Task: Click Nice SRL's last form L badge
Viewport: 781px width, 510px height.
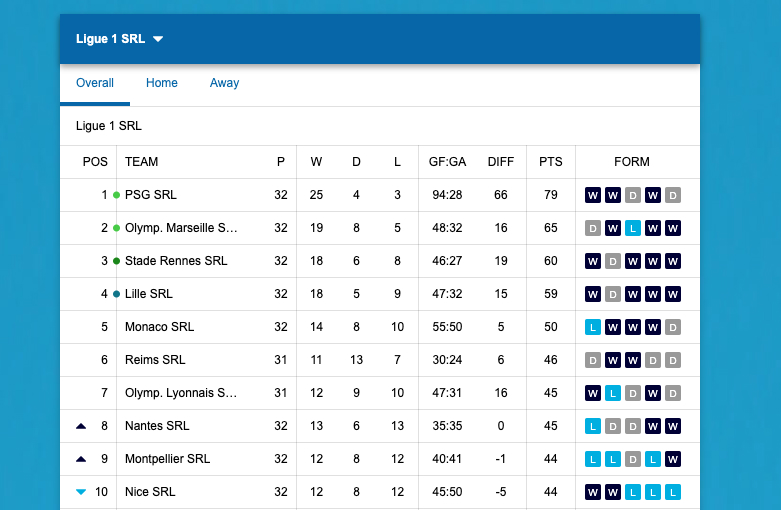Action: (672, 492)
